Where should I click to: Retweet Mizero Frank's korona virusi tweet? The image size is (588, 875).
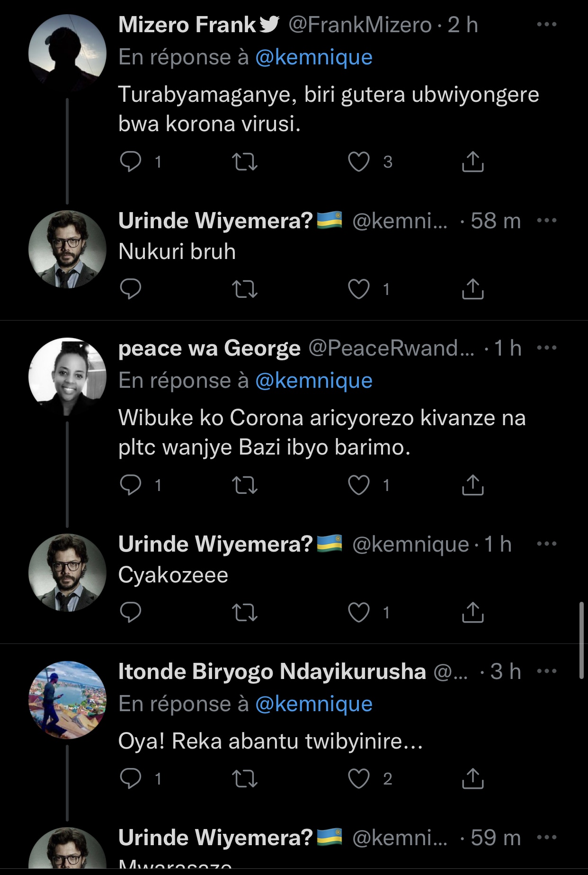point(245,162)
